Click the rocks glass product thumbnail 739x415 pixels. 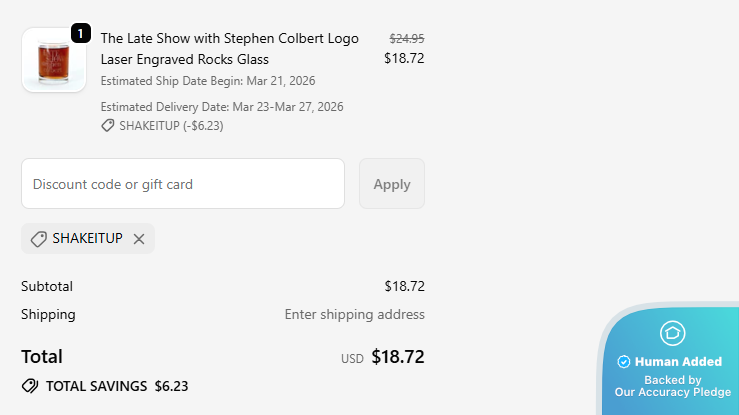click(x=54, y=60)
